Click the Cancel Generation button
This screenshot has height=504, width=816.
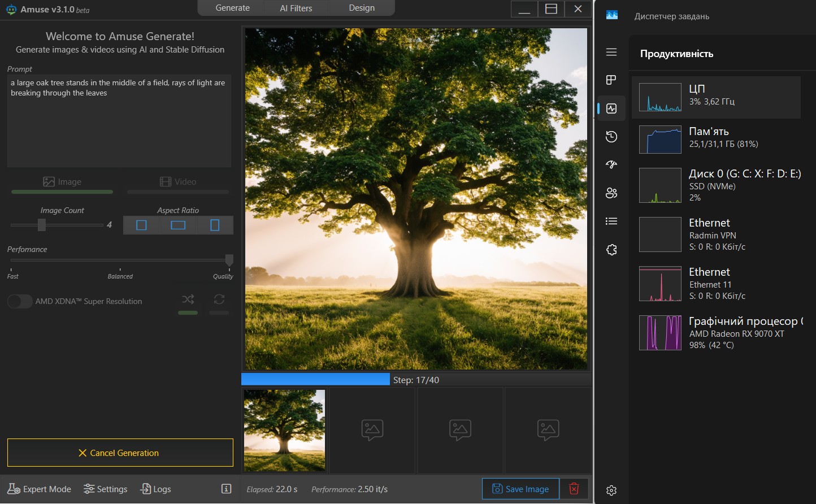coord(120,453)
